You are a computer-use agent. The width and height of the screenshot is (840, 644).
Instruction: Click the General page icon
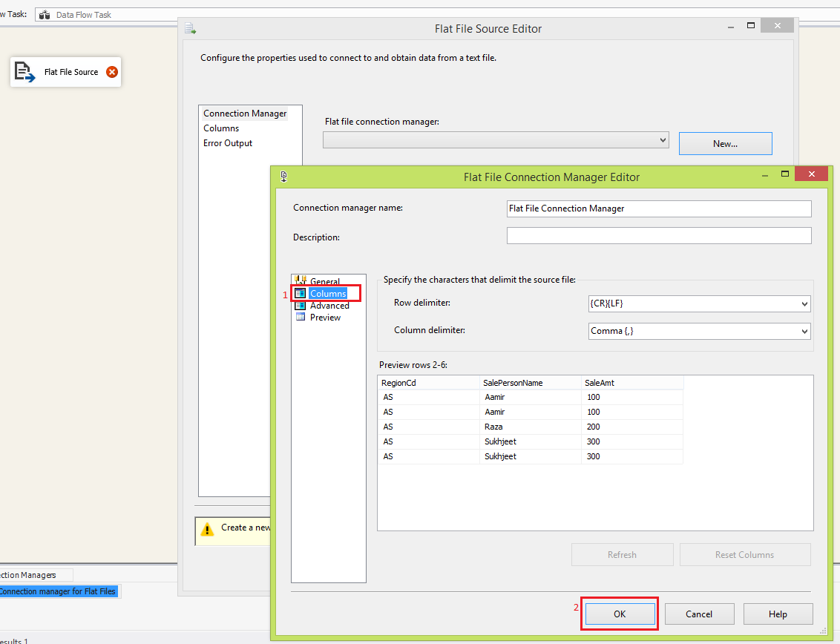tap(301, 281)
